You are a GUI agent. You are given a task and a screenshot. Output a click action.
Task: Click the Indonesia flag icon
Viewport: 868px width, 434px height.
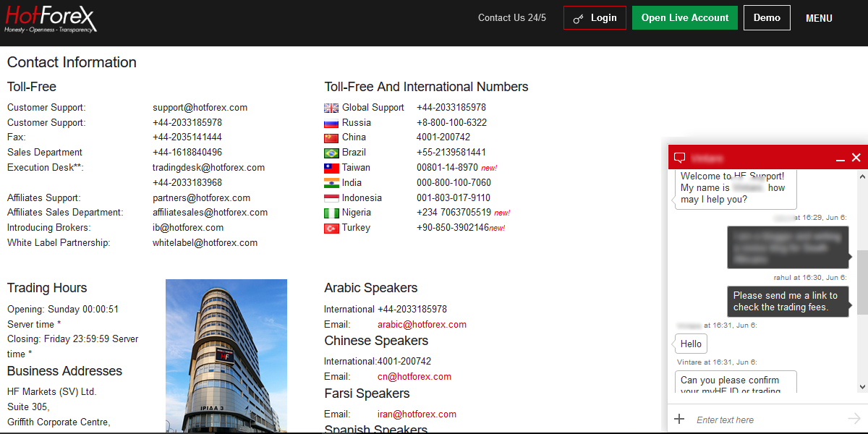pos(331,198)
